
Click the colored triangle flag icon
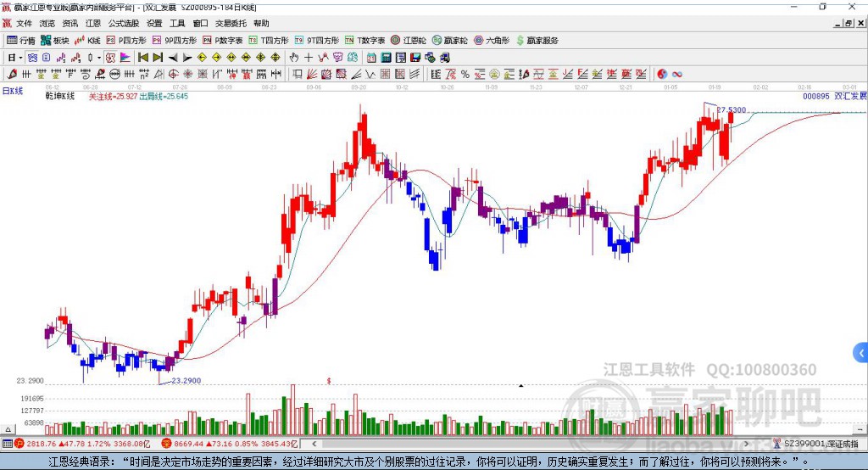click(x=125, y=58)
